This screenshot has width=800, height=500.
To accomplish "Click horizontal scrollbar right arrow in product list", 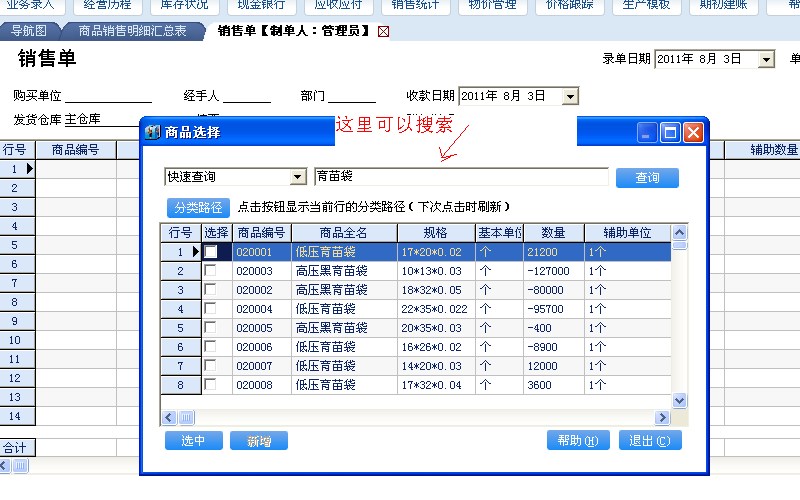I will pos(662,417).
